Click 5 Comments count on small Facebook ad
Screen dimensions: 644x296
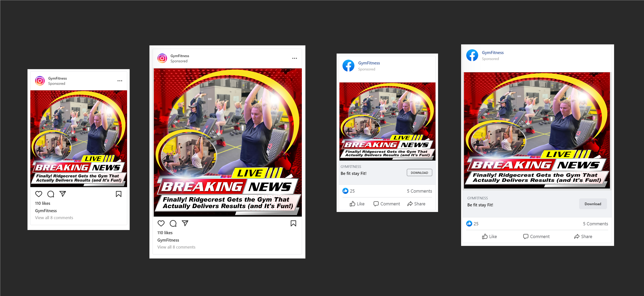(419, 191)
